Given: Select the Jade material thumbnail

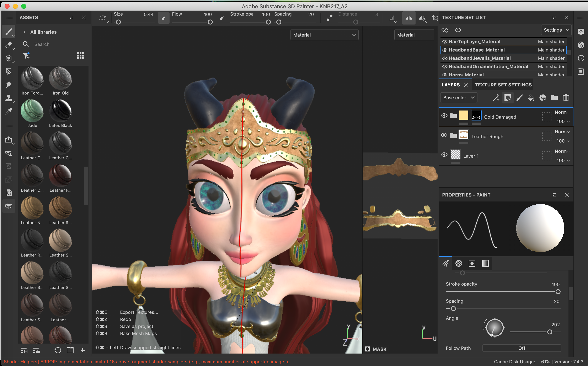Looking at the screenshot, I should click(x=32, y=111).
